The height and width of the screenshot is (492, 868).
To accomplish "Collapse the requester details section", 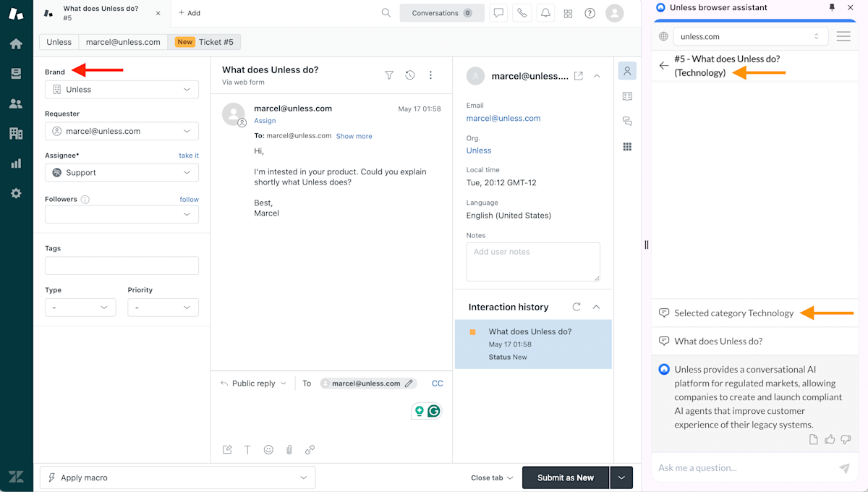I will 597,76.
